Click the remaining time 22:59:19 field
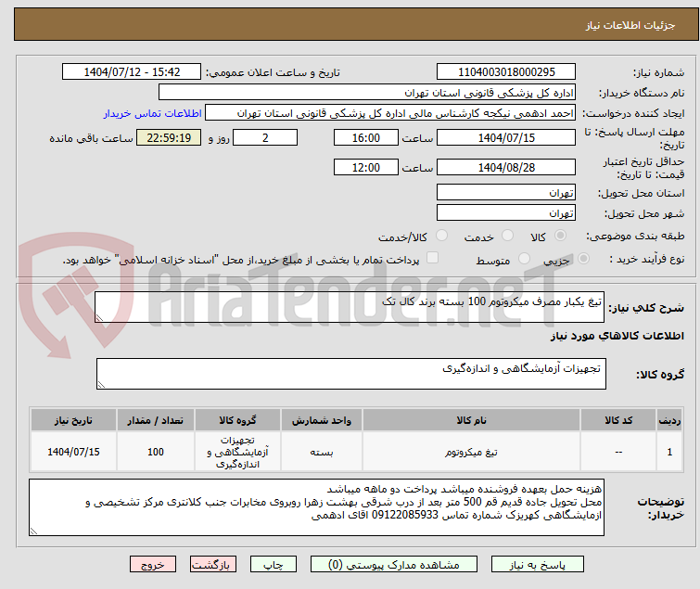The height and width of the screenshot is (589, 700). pos(169,137)
